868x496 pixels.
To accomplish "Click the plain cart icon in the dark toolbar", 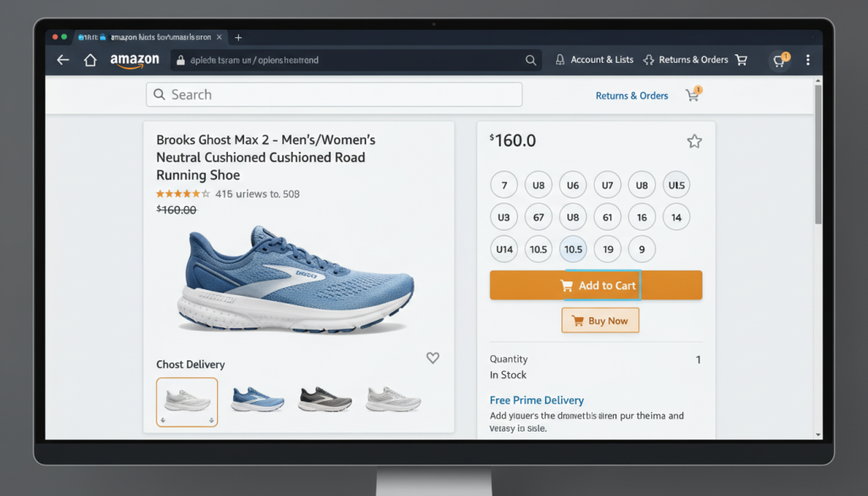I will [741, 60].
